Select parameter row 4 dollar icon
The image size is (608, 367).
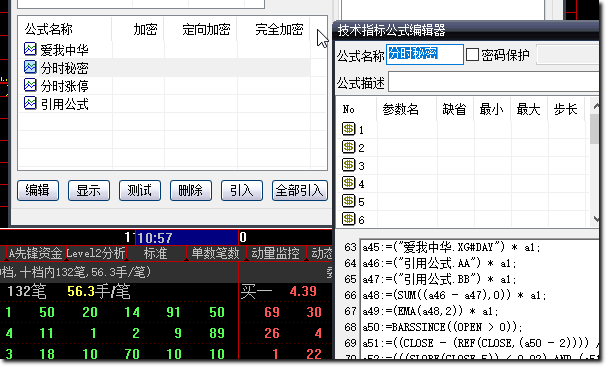(348, 183)
